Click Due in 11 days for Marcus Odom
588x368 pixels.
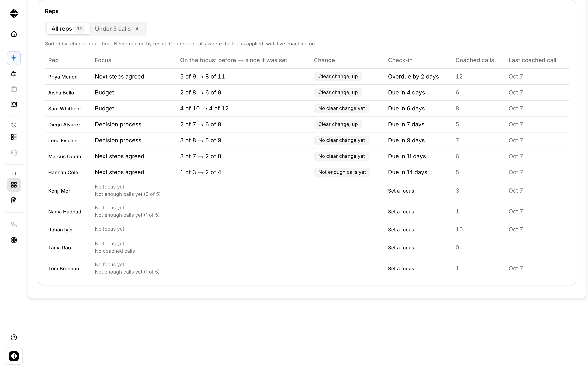[407, 156]
